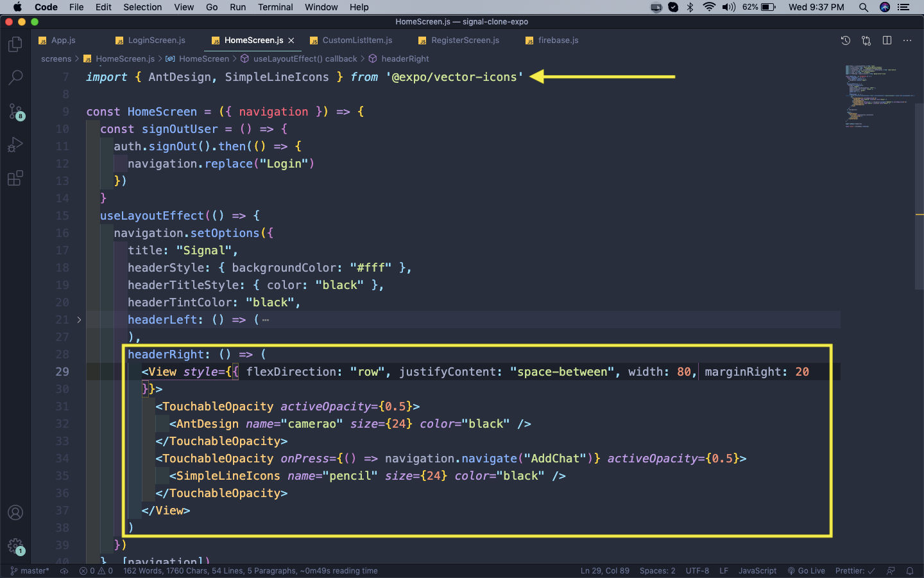Switch to the firebase.js tab
Viewport: 924px width, 578px height.
click(x=552, y=40)
